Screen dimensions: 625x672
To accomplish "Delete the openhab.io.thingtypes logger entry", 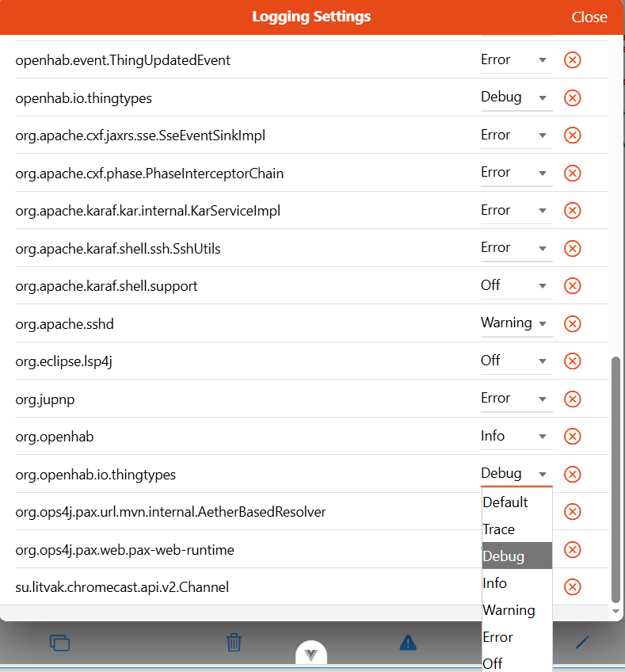I will coord(572,97).
